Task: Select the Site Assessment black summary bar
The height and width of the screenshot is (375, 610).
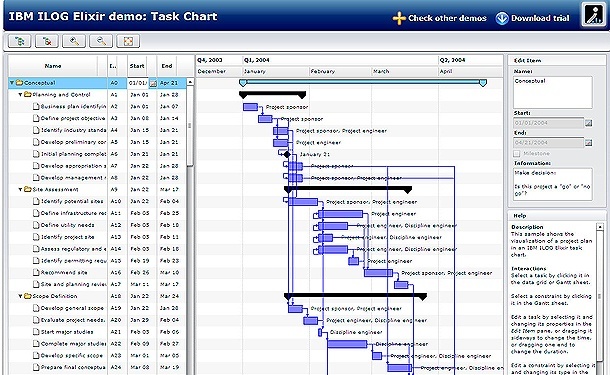Action: tap(348, 189)
